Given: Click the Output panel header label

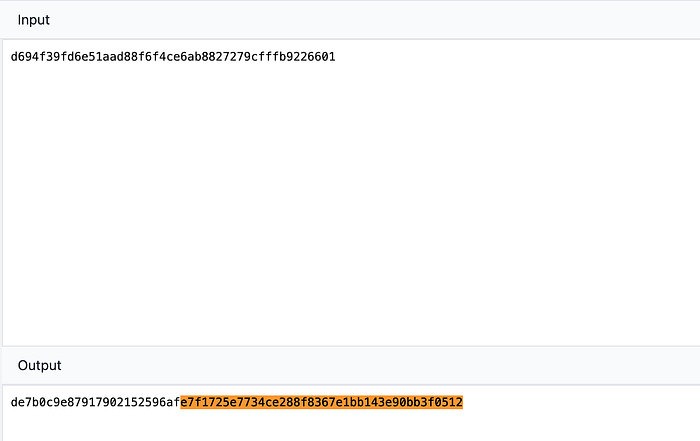Looking at the screenshot, I should pos(39,366).
